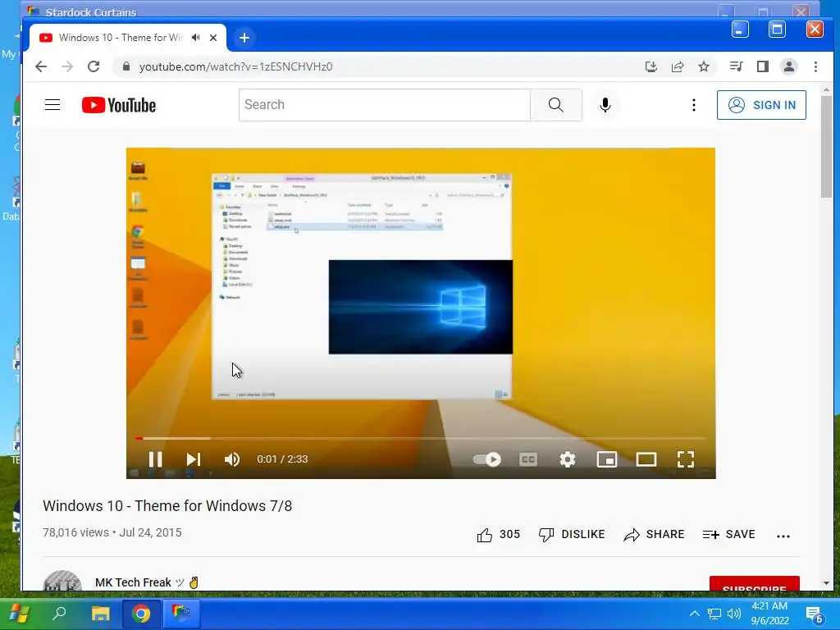Image resolution: width=840 pixels, height=630 pixels.
Task: Click the video title text
Action: 167,505
